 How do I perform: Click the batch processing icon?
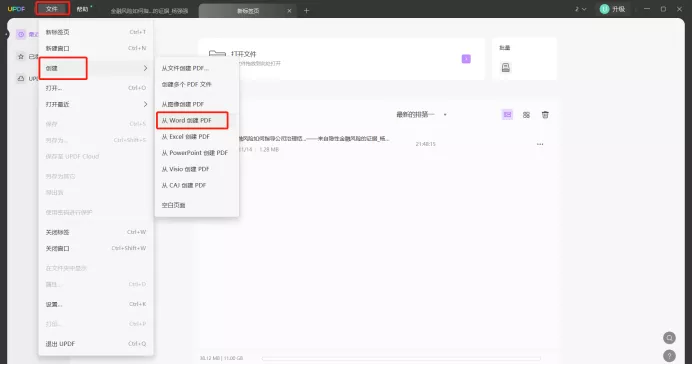coord(506,68)
